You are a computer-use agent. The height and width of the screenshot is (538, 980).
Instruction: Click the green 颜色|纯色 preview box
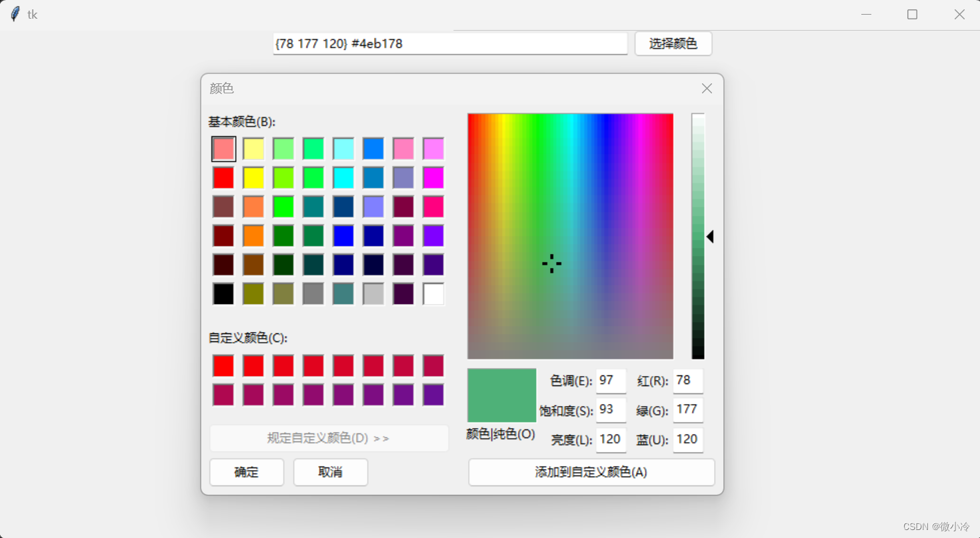pyautogui.click(x=502, y=395)
